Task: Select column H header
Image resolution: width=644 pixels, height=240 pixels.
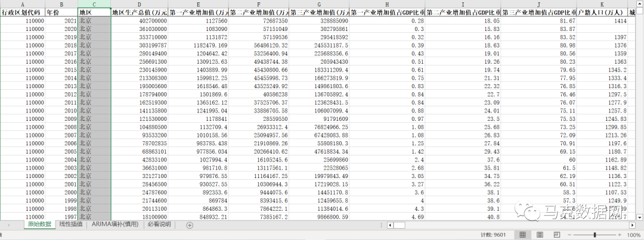Action: [x=388, y=4]
